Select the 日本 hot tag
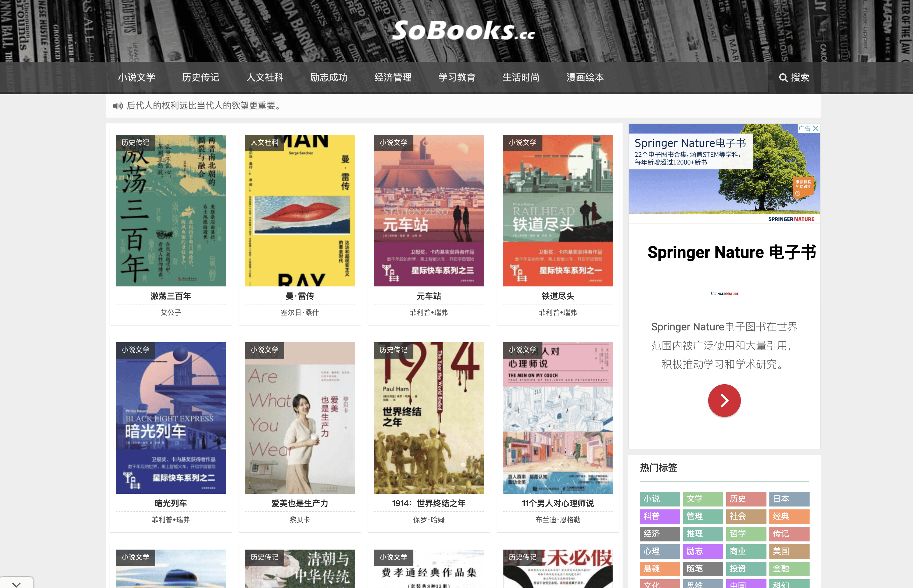The width and height of the screenshot is (913, 588). 789,499
